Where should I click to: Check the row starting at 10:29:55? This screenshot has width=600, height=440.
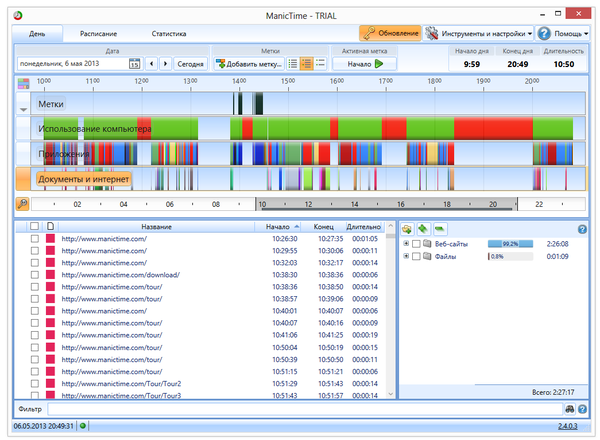35,251
